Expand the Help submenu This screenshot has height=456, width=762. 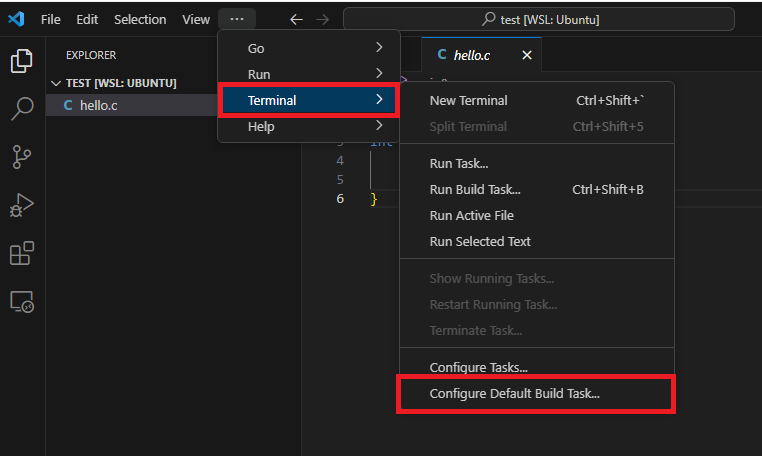pyautogui.click(x=309, y=126)
